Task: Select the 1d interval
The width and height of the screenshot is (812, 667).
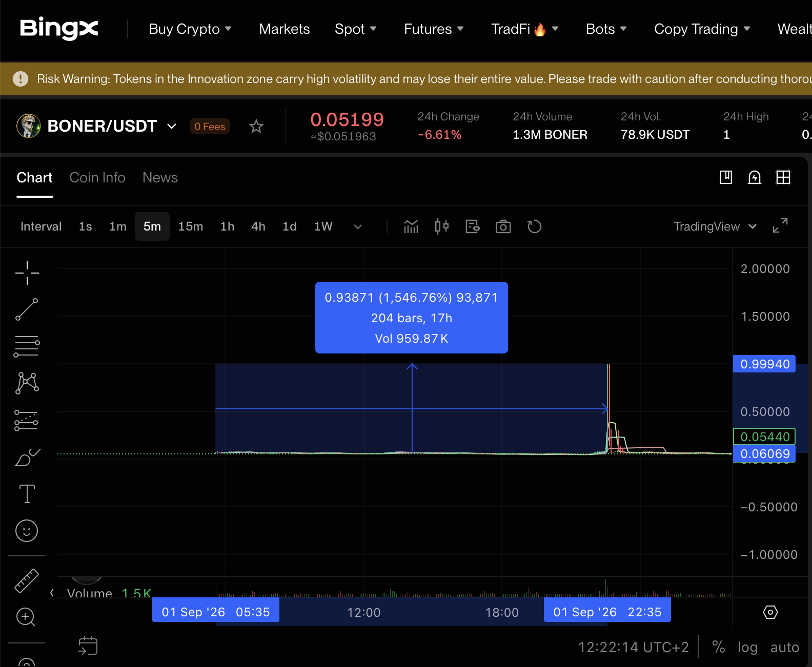Action: [x=290, y=226]
